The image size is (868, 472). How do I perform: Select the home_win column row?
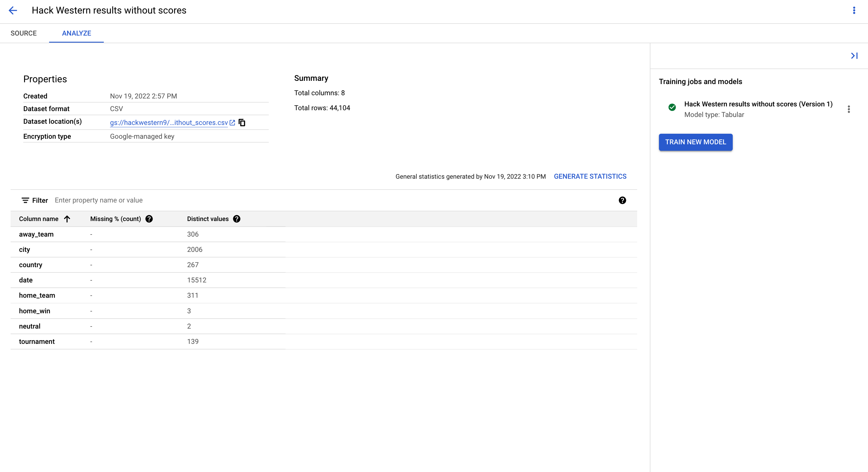[35, 311]
